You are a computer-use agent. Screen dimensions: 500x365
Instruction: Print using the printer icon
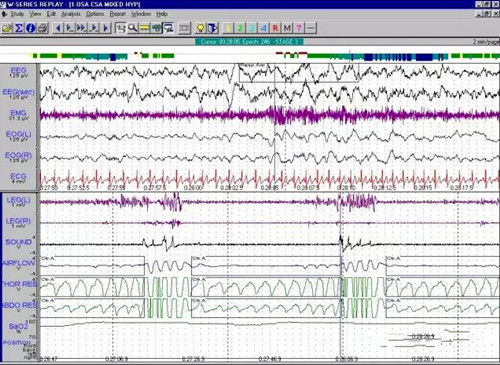(x=43, y=28)
